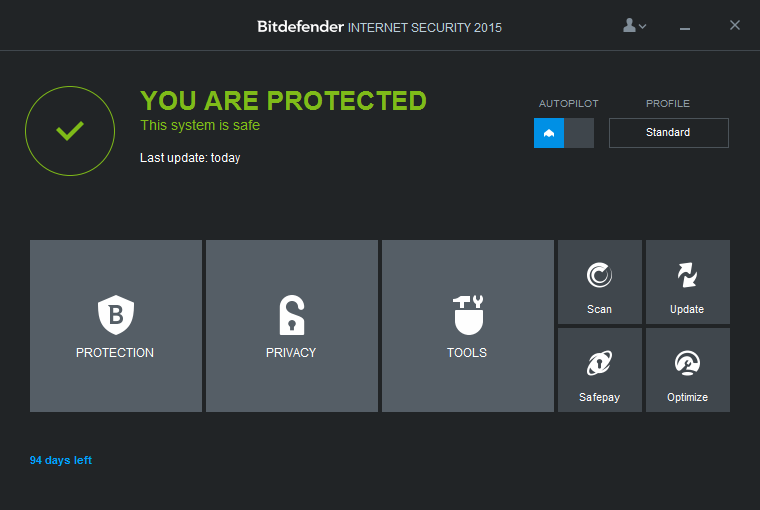760x510 pixels.
Task: Open the PROTECTION panel label
Action: coord(115,353)
